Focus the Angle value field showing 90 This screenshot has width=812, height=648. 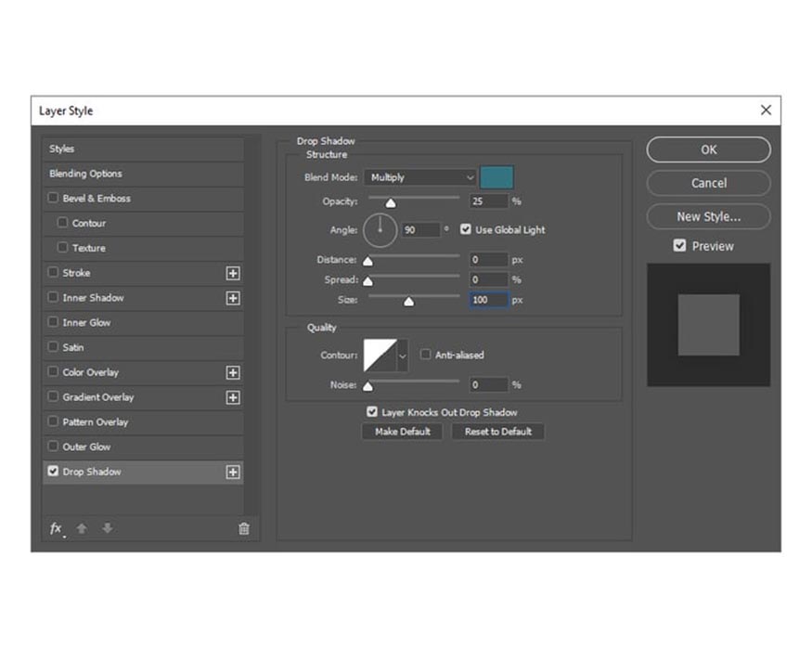[420, 230]
